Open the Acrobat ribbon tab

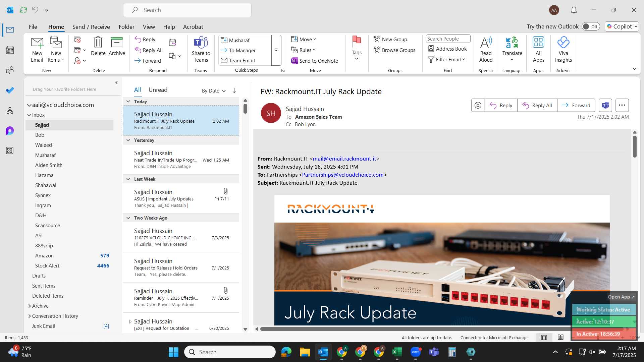[193, 27]
